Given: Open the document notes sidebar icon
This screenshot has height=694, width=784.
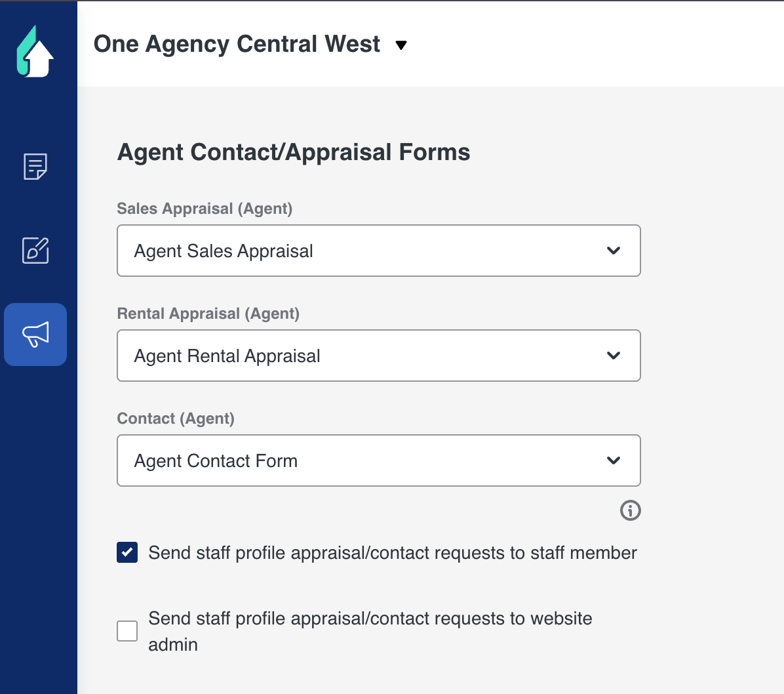Looking at the screenshot, I should [x=35, y=167].
